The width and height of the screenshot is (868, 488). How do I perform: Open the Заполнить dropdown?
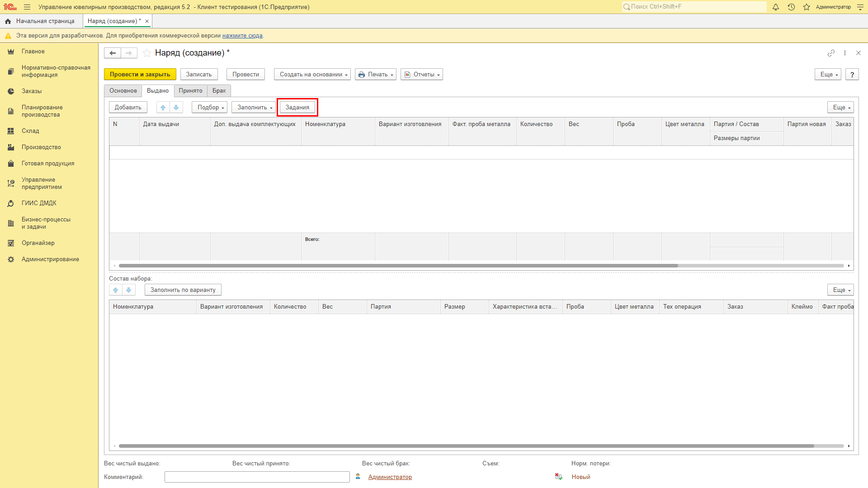click(254, 107)
